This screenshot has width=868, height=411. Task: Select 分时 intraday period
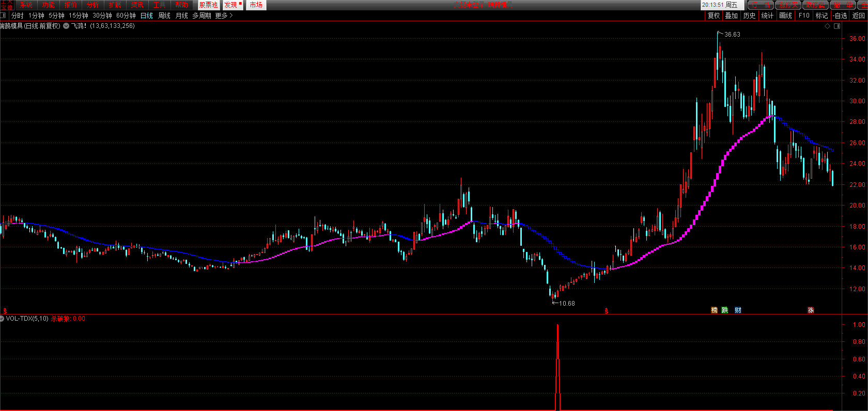click(x=18, y=15)
